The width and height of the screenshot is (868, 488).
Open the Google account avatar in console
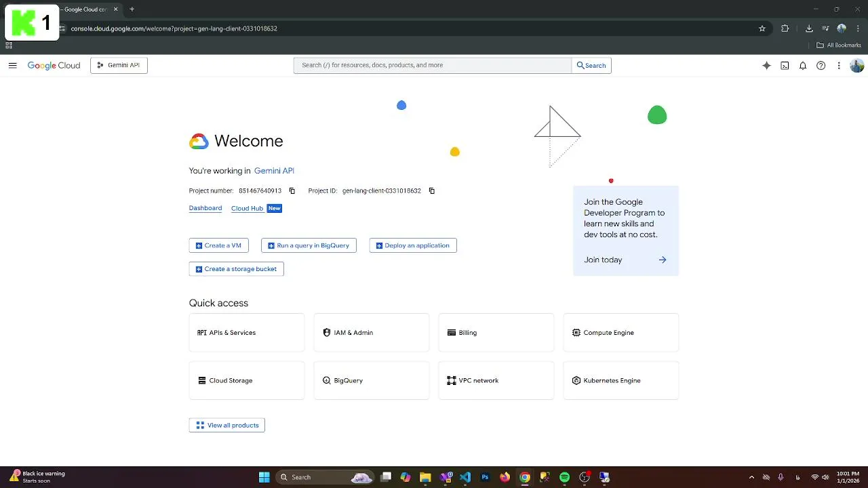[856, 66]
